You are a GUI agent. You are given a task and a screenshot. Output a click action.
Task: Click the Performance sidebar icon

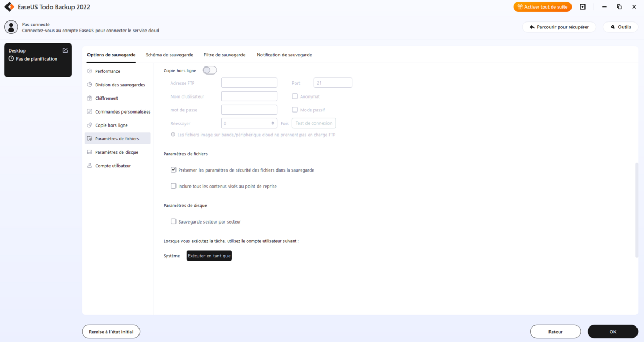90,71
